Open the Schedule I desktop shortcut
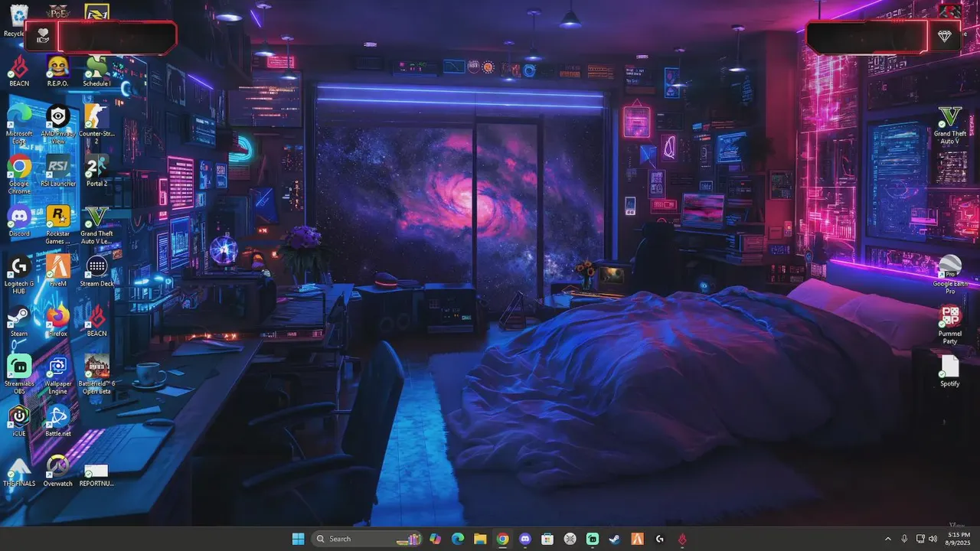 [x=96, y=70]
